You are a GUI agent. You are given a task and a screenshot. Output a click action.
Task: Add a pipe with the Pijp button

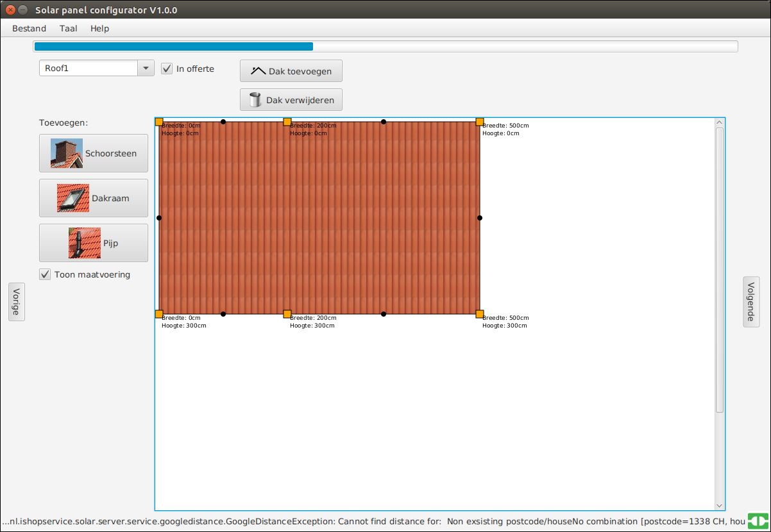[x=94, y=243]
